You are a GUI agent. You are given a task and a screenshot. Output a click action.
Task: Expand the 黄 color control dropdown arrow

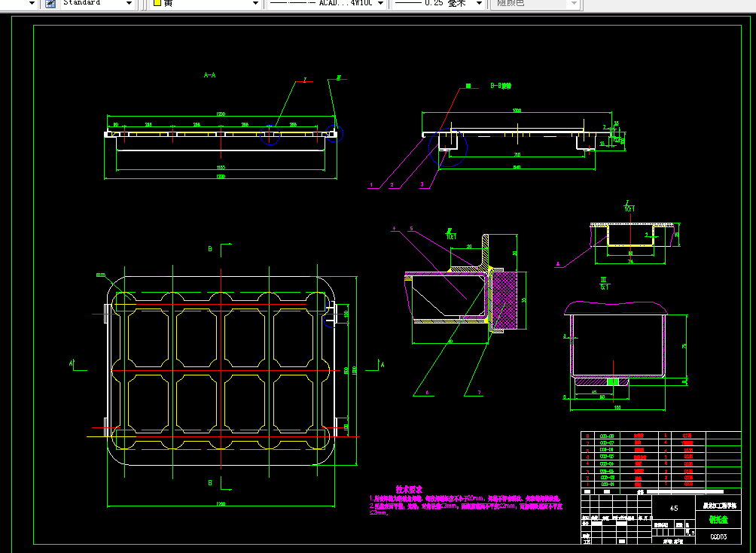[x=256, y=3]
